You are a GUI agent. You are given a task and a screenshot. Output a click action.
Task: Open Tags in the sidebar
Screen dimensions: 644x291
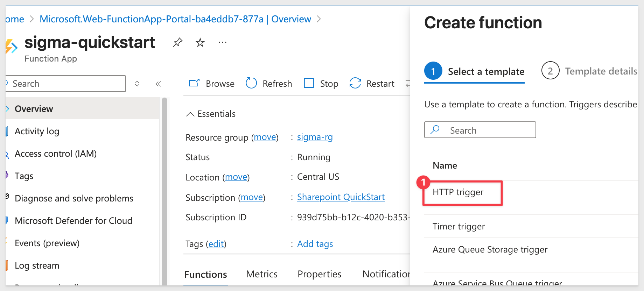pyautogui.click(x=82, y=176)
